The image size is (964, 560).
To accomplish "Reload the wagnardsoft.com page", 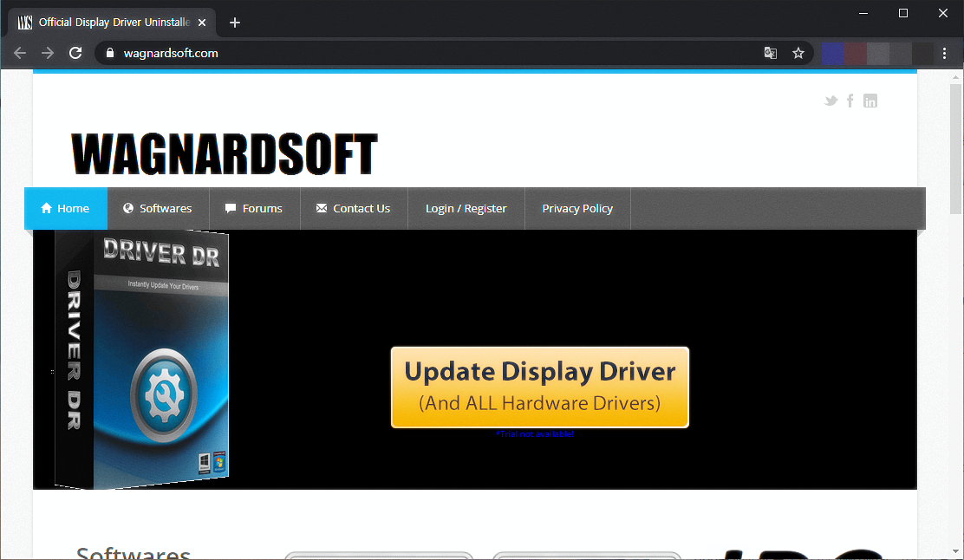I will click(x=75, y=53).
